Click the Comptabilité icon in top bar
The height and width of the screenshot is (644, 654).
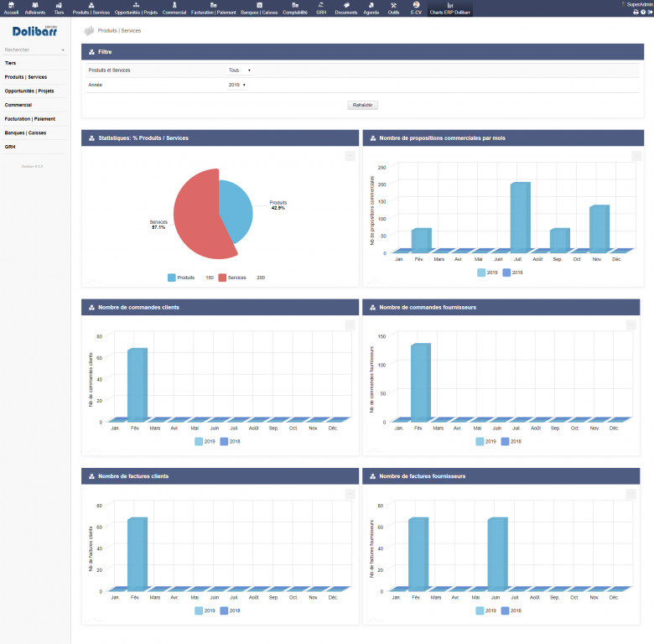[x=294, y=6]
